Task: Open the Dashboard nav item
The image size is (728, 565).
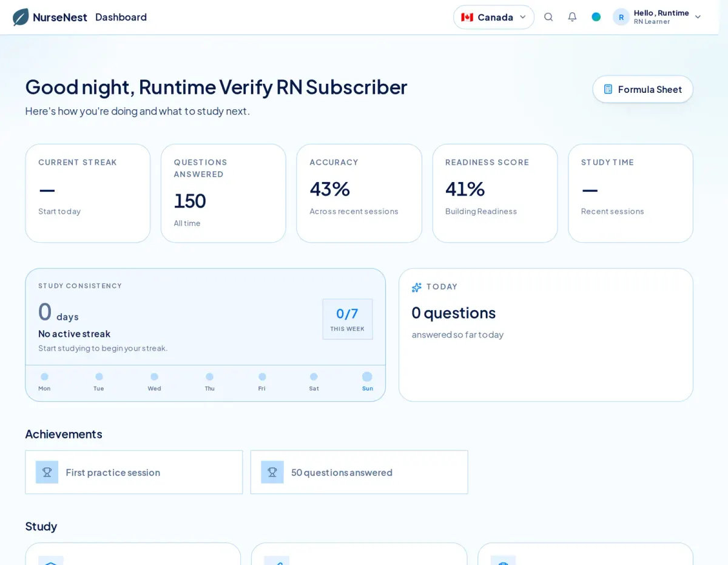Action: coord(121,17)
